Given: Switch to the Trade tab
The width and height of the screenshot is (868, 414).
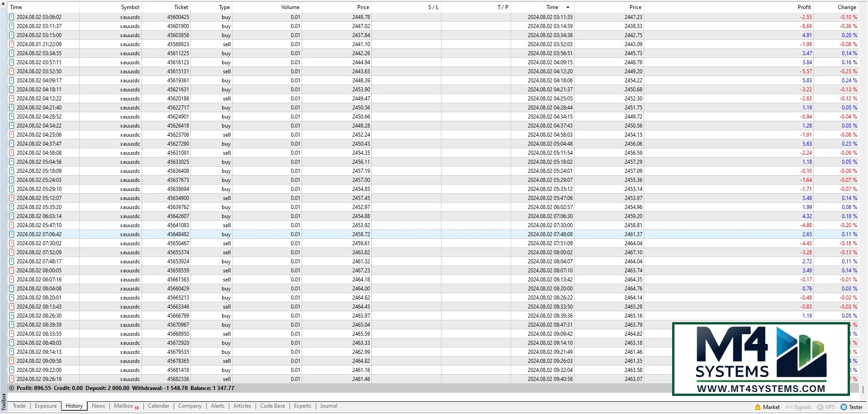Looking at the screenshot, I should 19,406.
